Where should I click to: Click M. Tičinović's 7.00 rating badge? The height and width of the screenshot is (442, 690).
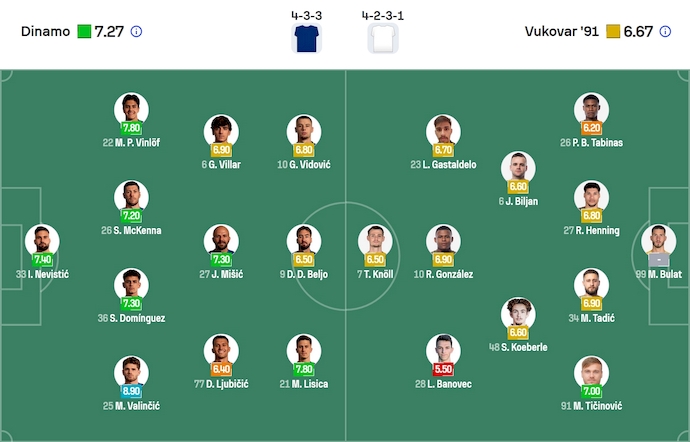click(591, 391)
